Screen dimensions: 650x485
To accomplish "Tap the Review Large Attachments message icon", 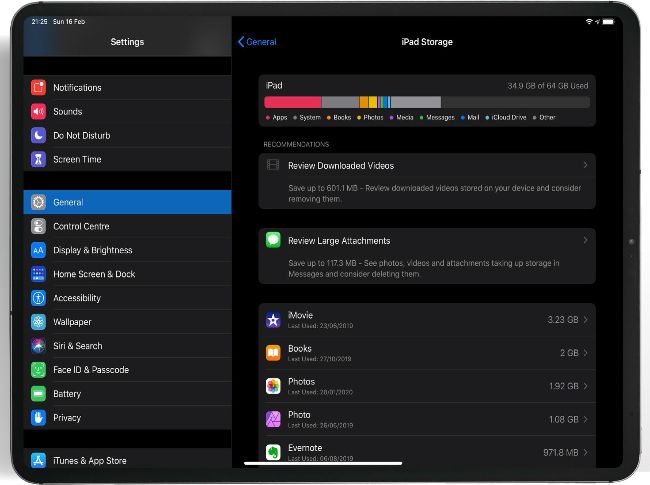I will tap(273, 241).
